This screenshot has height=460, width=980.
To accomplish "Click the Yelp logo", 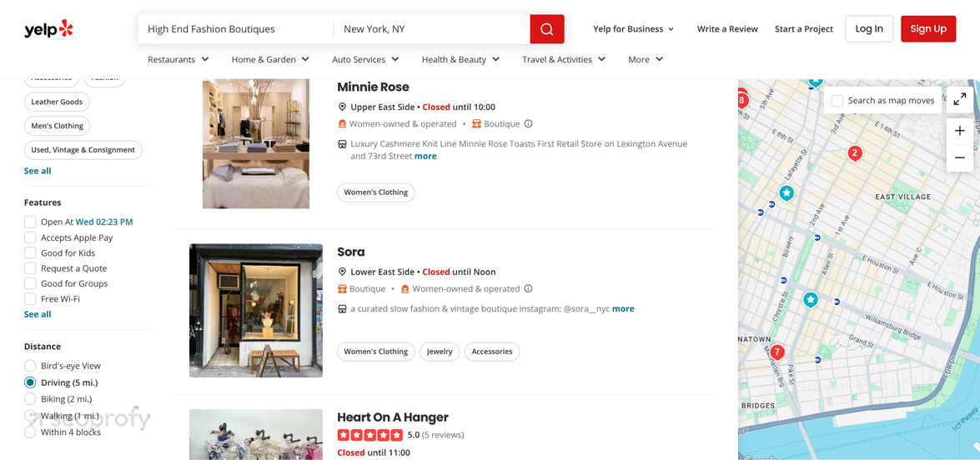I will pyautogui.click(x=48, y=28).
